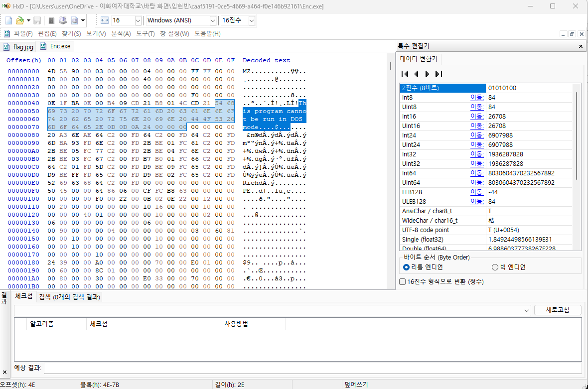
Task: Expand the disk image dropdown arrow
Action: point(83,20)
